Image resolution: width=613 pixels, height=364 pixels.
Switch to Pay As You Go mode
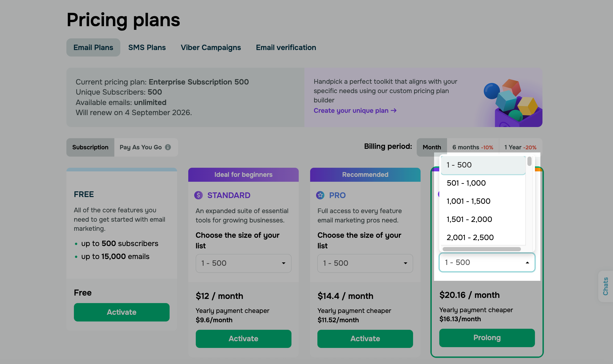(141, 147)
